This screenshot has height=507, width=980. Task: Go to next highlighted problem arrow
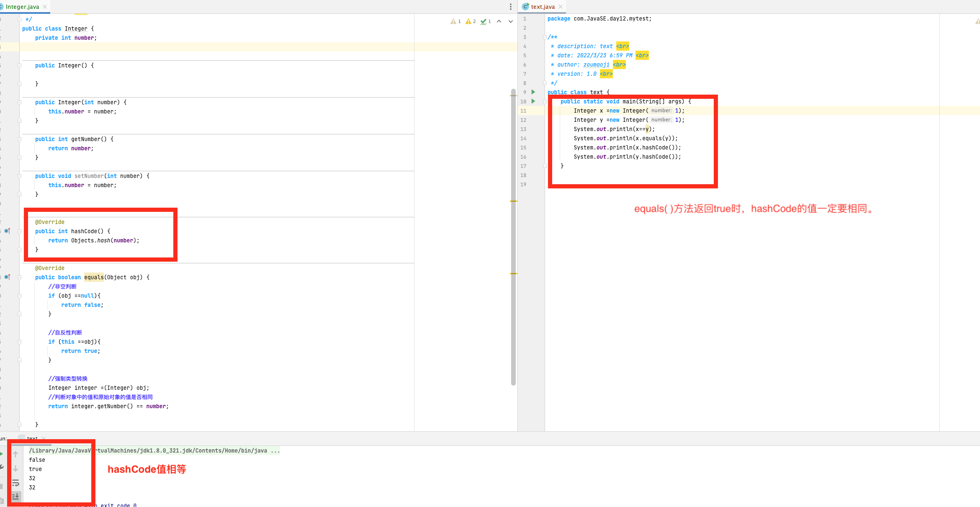pos(510,21)
